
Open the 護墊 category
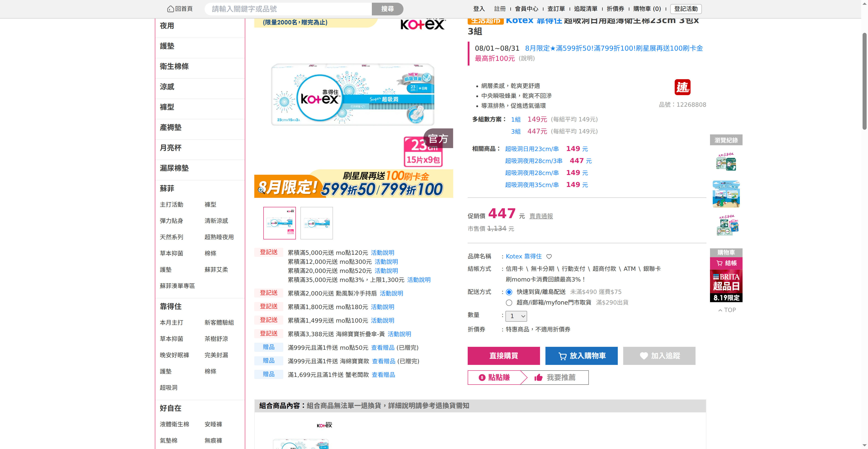167,46
